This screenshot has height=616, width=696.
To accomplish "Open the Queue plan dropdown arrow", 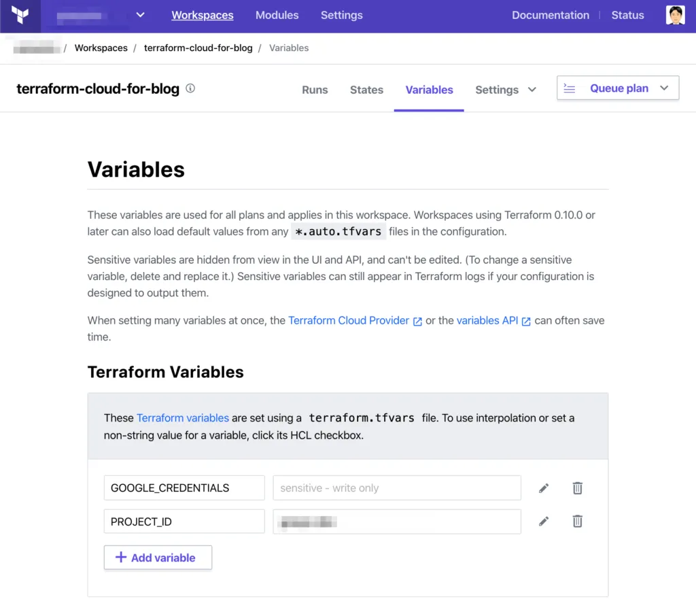I will (664, 88).
